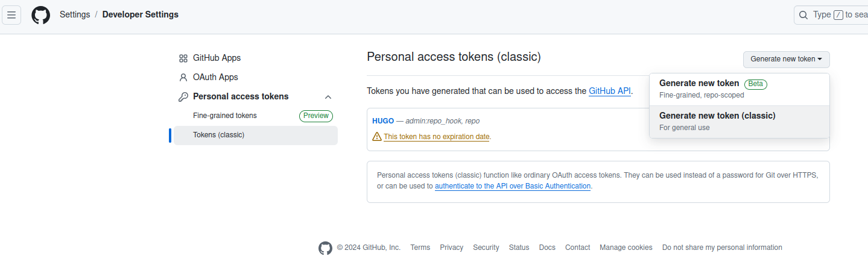Select Generate new token (classic) option
Image resolution: width=868 pixels, height=268 pixels.
pyautogui.click(x=740, y=122)
